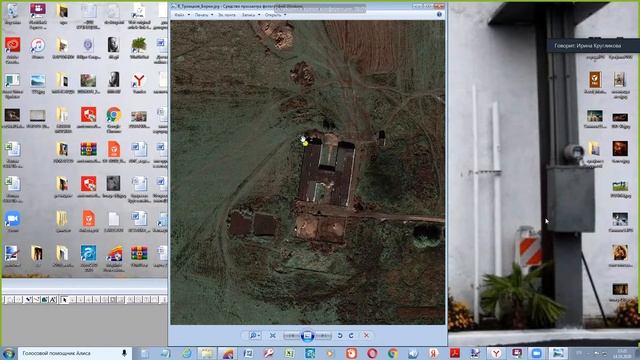The width and height of the screenshot is (640, 360).
Task: Open Google Chrome from the taskbar
Action: [x=393, y=353]
